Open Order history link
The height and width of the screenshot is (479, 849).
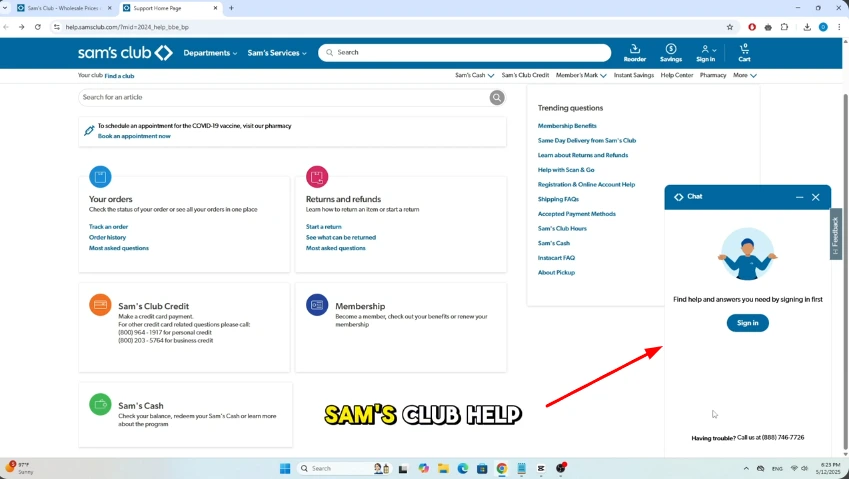[x=107, y=238]
